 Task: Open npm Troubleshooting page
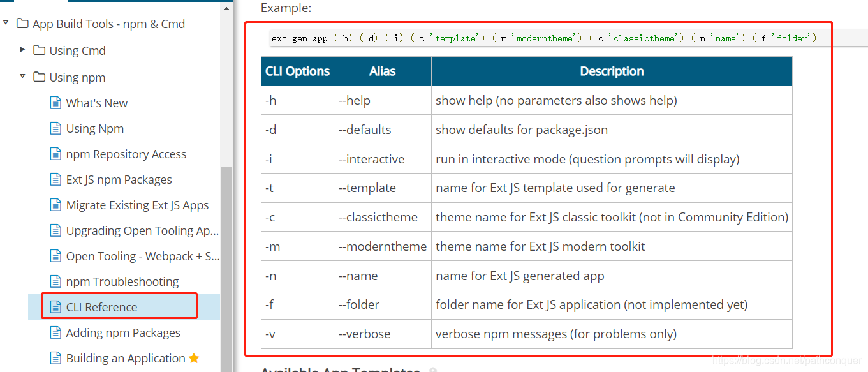pyautogui.click(x=122, y=281)
